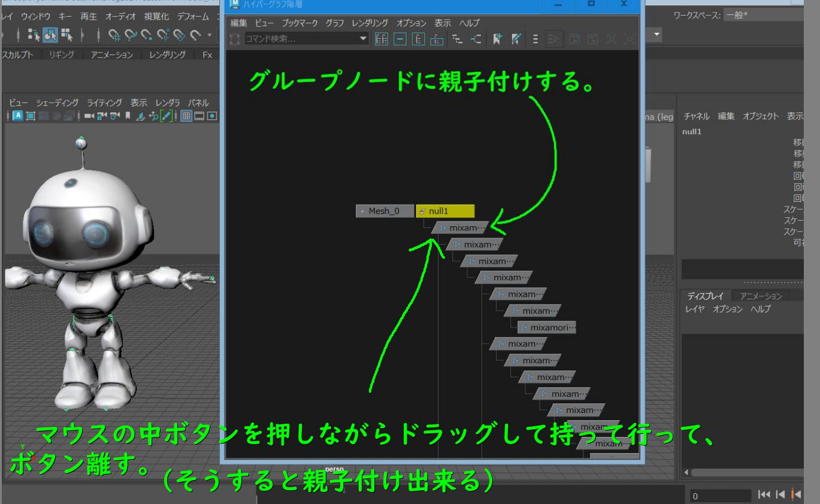Toggle snap to curves magnet icon
Viewport: 820px width, 504px height.
click(x=131, y=35)
